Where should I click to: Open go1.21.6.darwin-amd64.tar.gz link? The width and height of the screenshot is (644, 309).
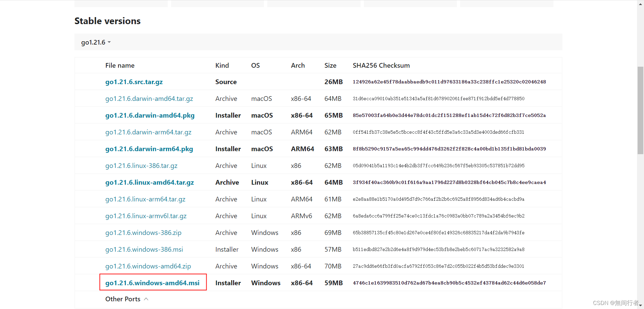click(x=149, y=99)
